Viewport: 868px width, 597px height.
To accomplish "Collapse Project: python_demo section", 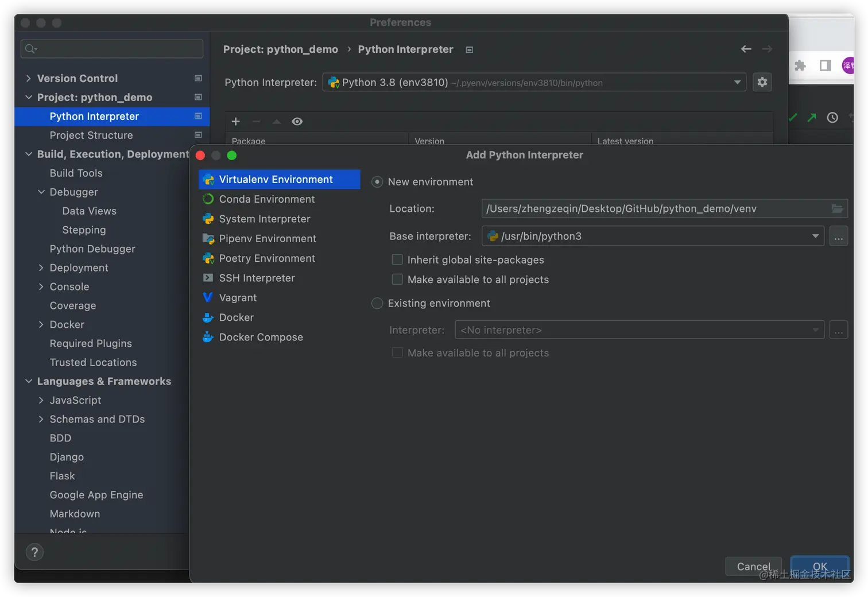I will point(28,97).
